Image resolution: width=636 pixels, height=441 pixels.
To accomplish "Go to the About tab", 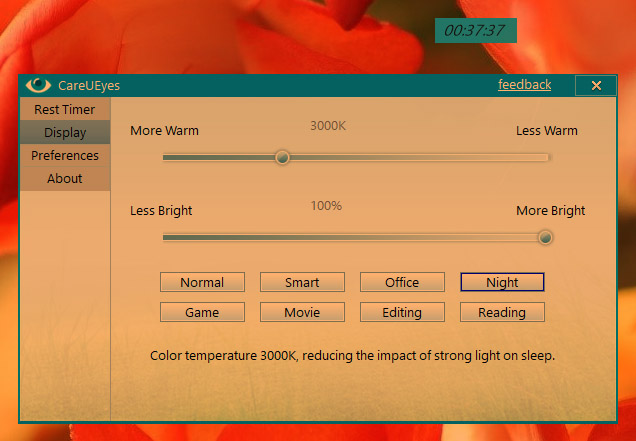I will (65, 179).
